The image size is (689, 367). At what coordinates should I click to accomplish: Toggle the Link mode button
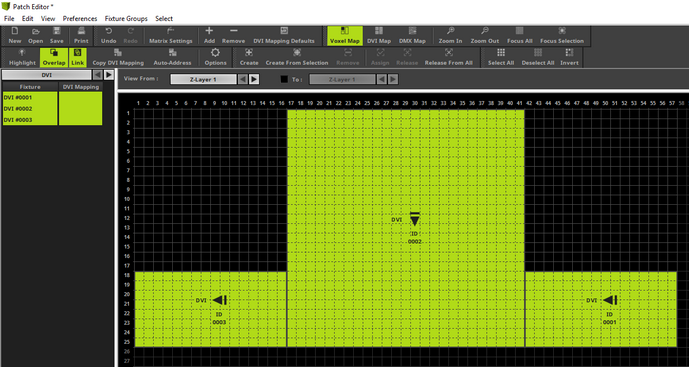click(x=78, y=58)
